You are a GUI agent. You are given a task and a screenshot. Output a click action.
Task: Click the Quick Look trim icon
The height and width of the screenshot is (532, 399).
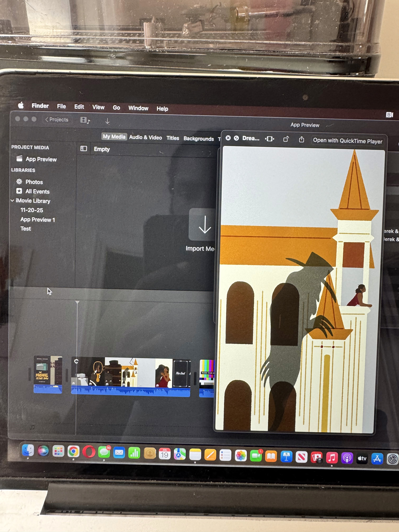[x=270, y=139]
